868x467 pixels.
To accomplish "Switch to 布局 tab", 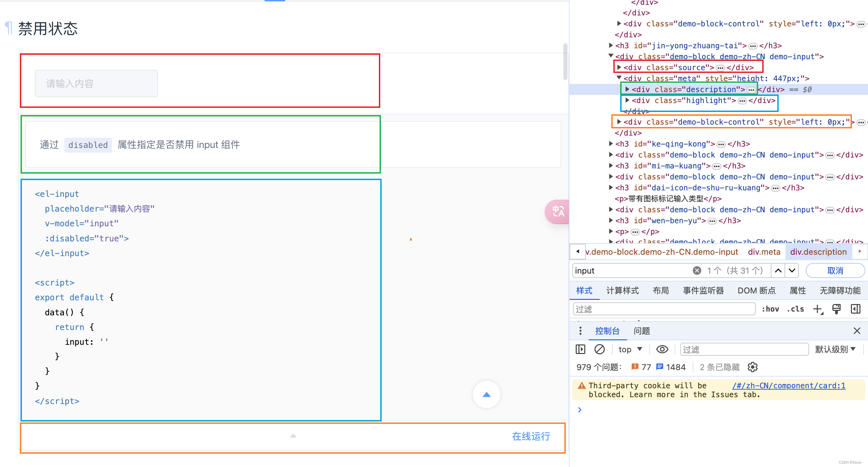I will pos(661,290).
